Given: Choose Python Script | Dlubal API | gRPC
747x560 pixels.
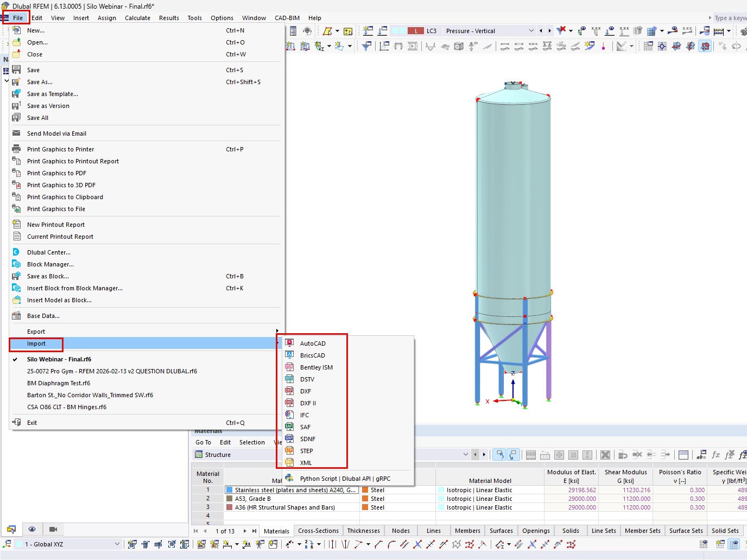Looking at the screenshot, I should click(345, 479).
